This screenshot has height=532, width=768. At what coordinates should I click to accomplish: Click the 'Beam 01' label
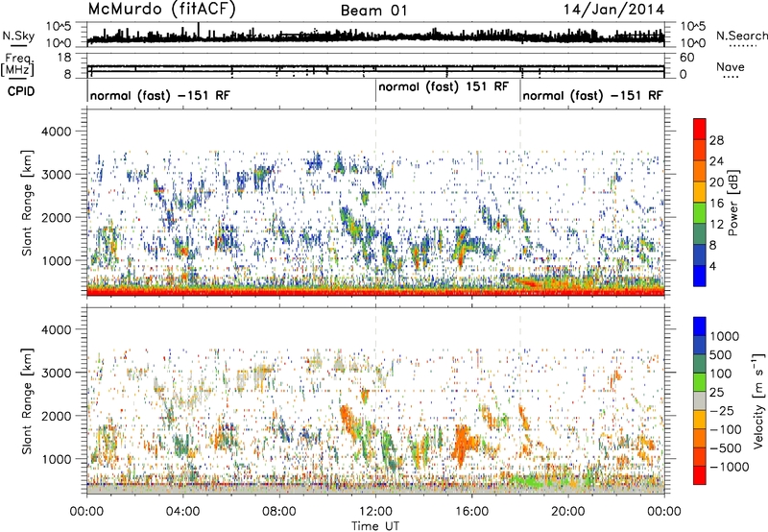click(x=373, y=11)
